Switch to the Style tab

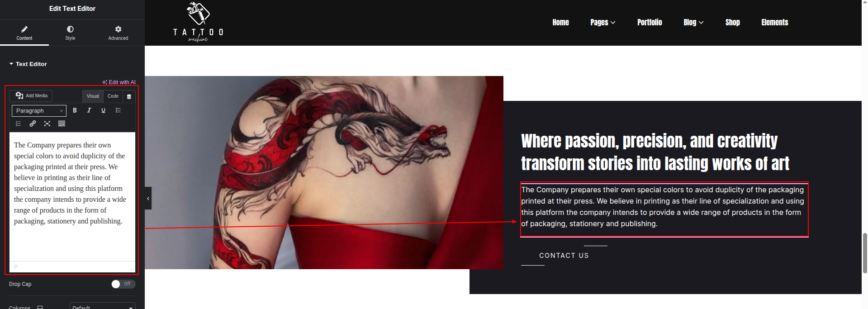[70, 33]
